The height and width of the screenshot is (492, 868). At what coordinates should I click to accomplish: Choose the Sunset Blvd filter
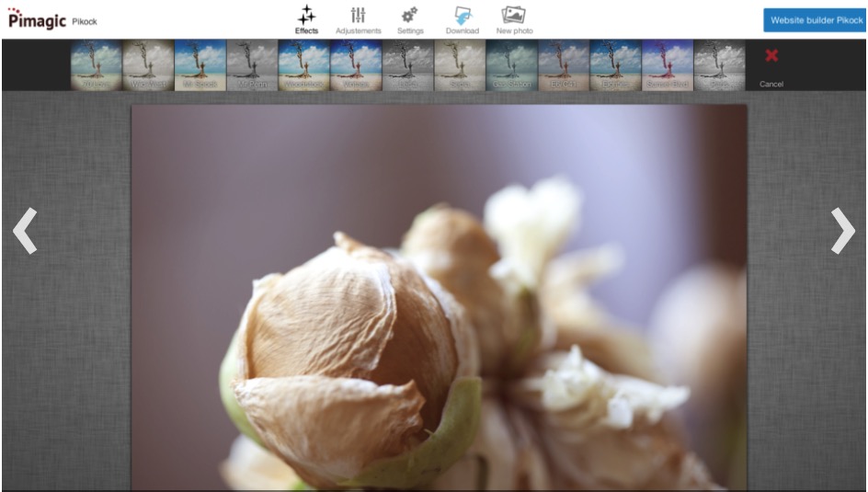pos(667,64)
